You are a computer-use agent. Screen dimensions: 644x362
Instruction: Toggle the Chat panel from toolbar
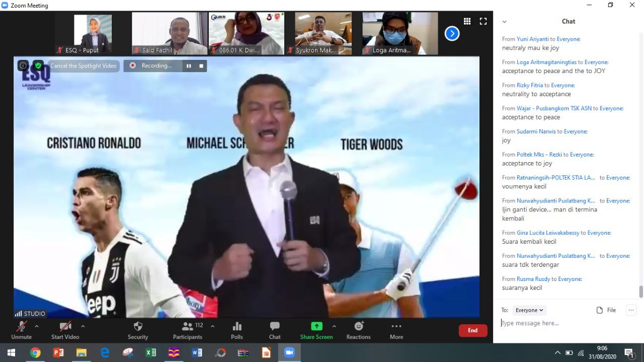(x=275, y=330)
